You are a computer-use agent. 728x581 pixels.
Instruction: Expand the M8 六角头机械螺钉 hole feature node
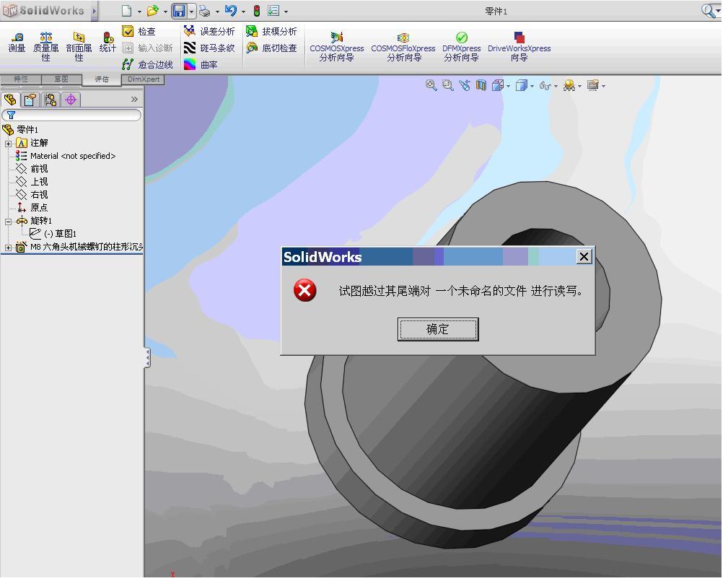(x=8, y=248)
